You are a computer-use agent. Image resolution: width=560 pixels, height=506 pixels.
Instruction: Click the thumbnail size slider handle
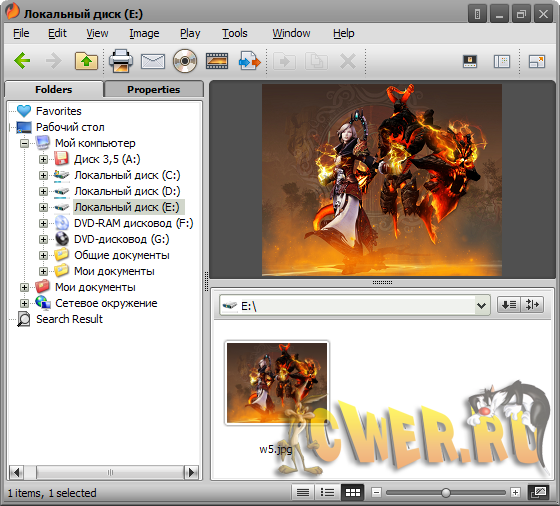click(x=446, y=493)
